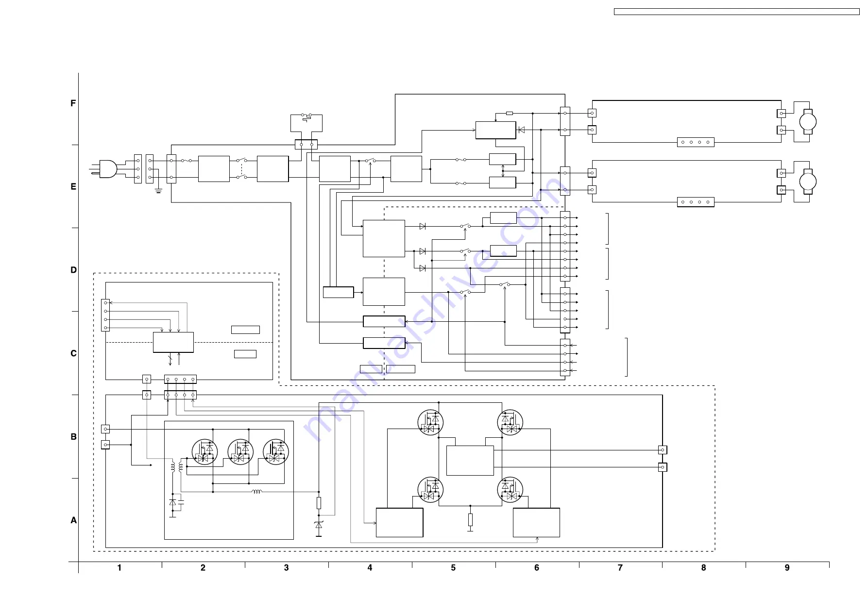
Task: Click the four-pin connector on upper fan cable
Action: (x=696, y=142)
